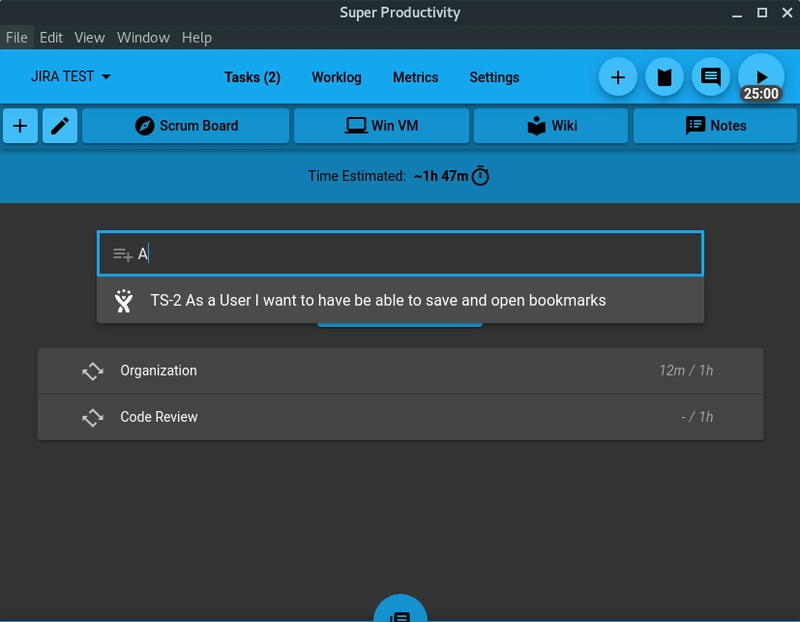
Task: Open the File menu
Action: point(17,37)
